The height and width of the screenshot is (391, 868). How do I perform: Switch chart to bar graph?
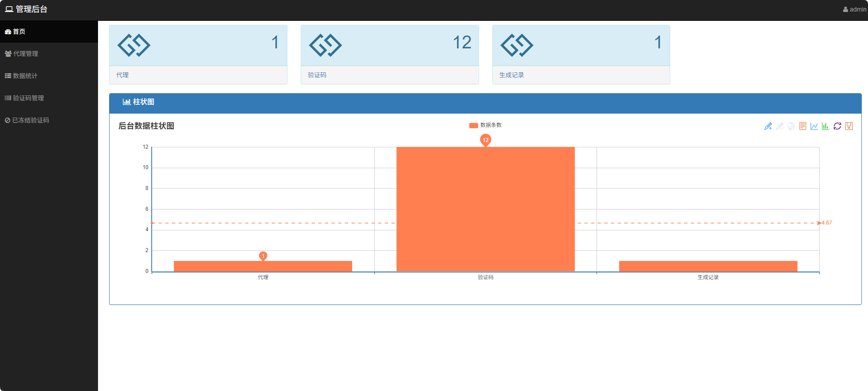(x=826, y=126)
